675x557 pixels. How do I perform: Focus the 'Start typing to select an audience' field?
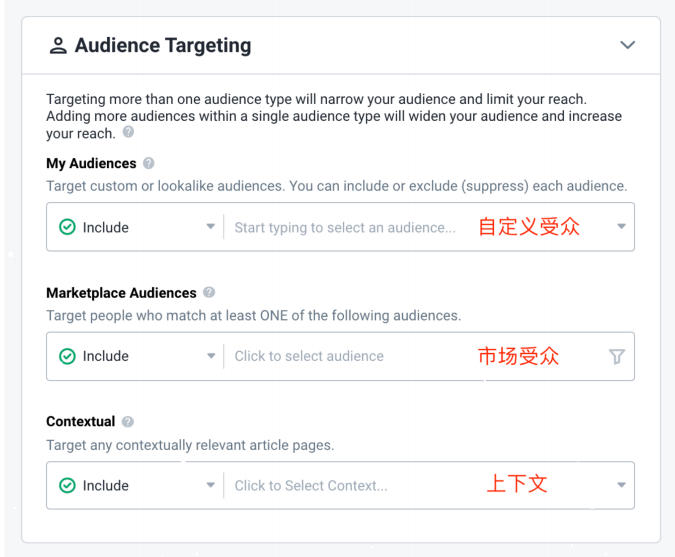345,228
